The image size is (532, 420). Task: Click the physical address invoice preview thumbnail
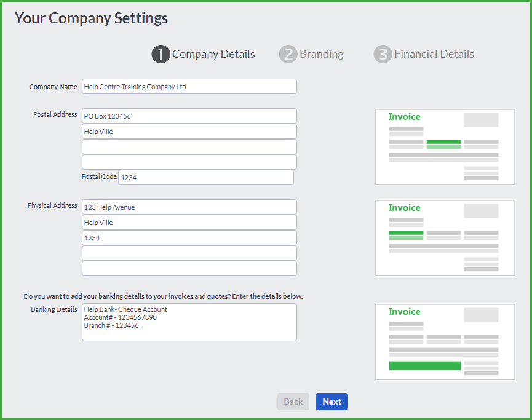tap(445, 238)
